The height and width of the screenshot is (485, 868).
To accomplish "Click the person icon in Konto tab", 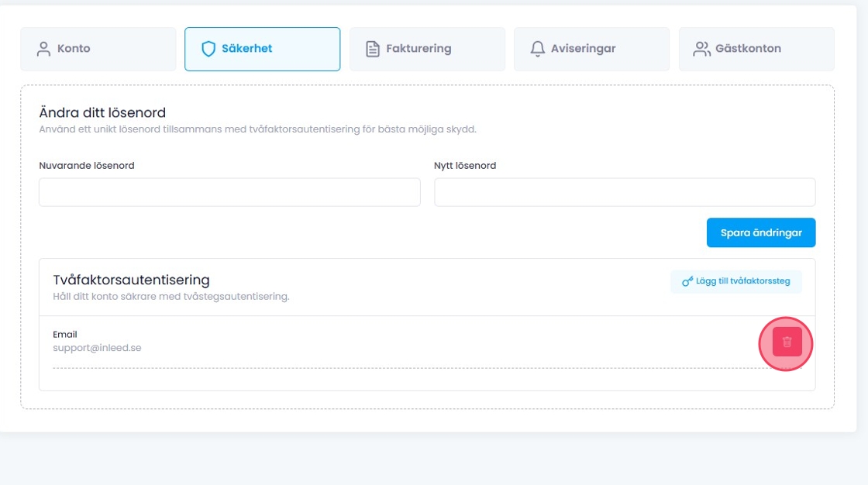I will point(43,49).
